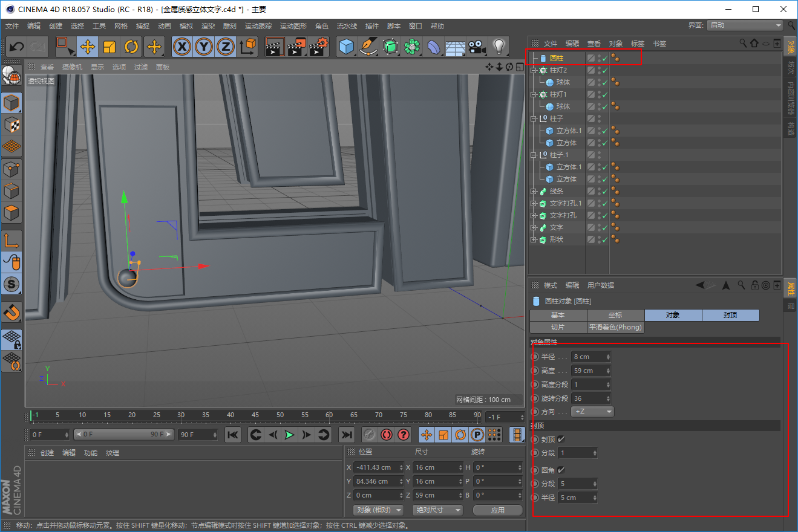Viewport: 798px width, 532px height.
Task: Collapse the 柱灯1 tree node
Action: 534,94
